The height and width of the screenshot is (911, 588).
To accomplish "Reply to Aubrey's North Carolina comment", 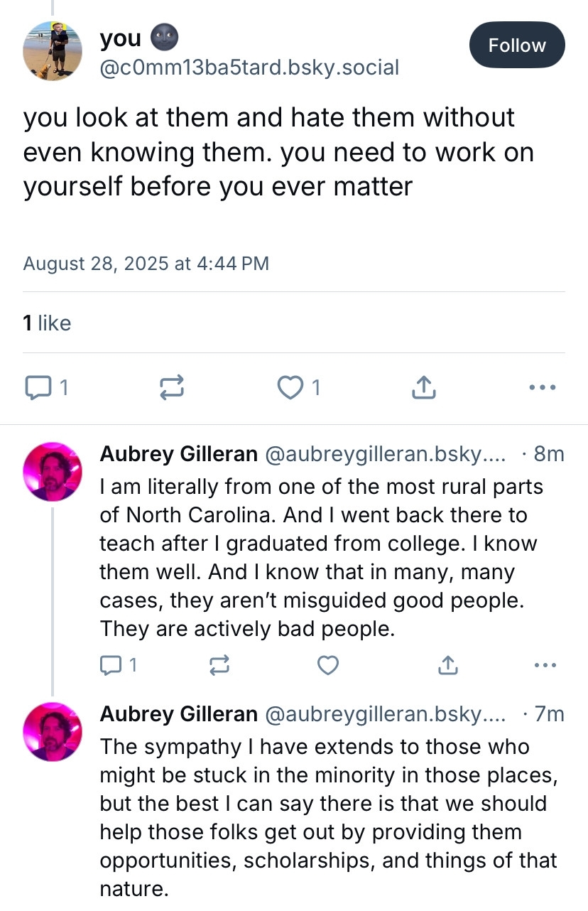I will point(111,665).
